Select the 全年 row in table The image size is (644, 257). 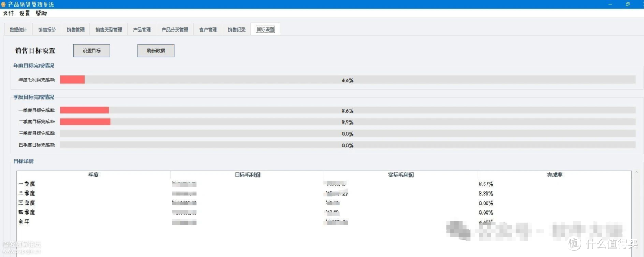click(324, 222)
